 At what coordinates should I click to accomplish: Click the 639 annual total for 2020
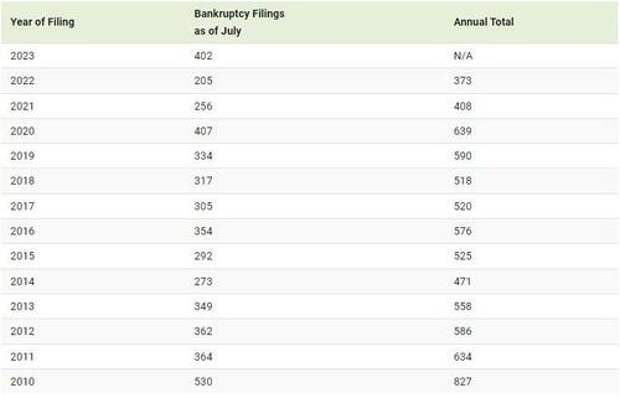pos(463,131)
